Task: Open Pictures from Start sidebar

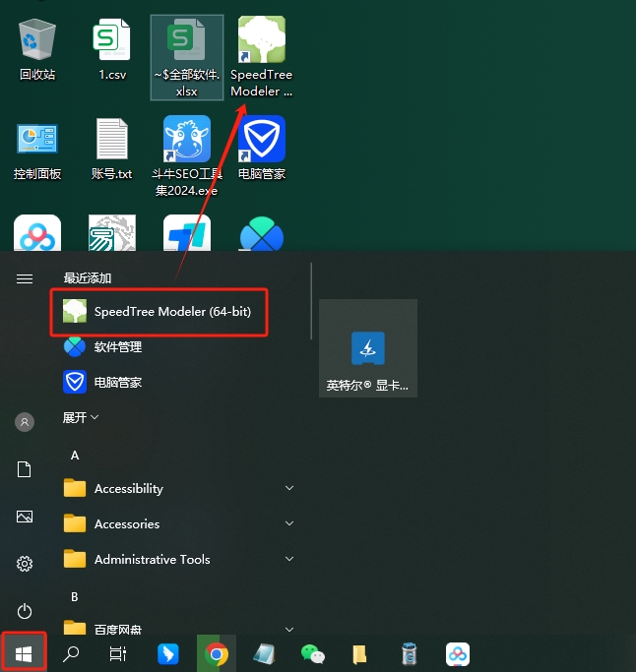Action: point(25,517)
